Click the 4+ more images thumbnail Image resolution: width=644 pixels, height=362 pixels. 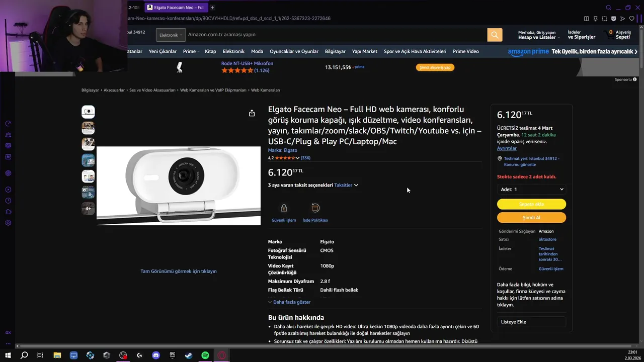pos(88,208)
